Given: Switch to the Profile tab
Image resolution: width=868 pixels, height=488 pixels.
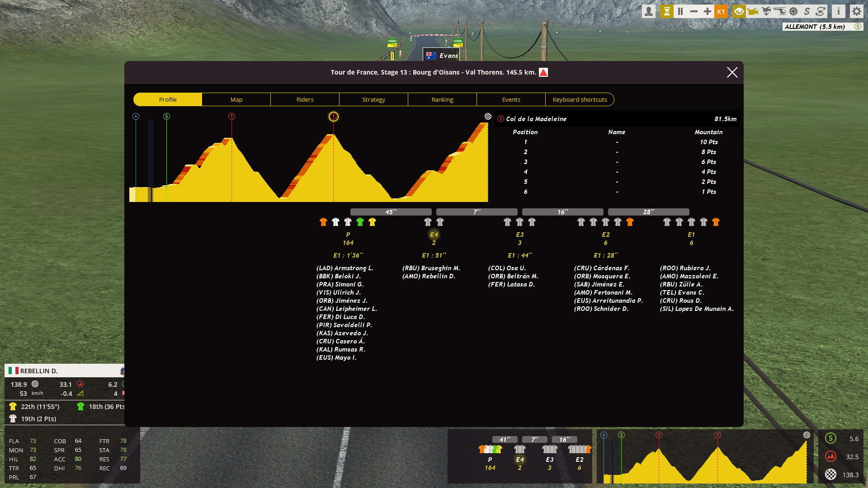Looking at the screenshot, I should (168, 99).
